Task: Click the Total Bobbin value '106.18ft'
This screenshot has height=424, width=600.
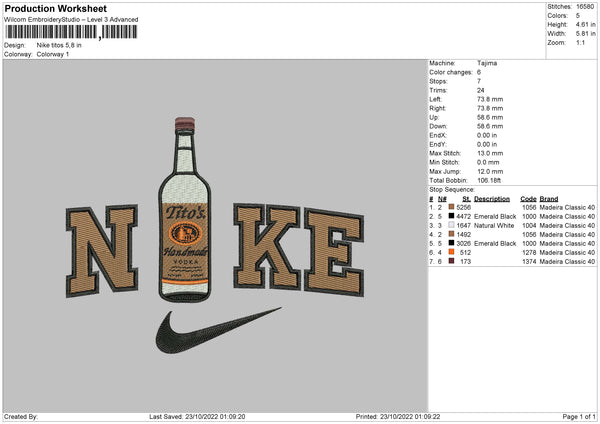Action: (x=489, y=180)
